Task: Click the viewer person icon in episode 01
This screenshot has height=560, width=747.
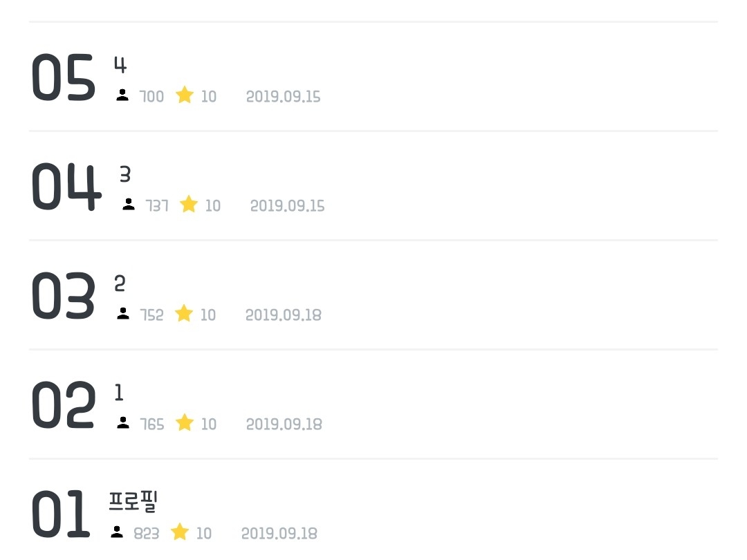Action: pos(118,532)
